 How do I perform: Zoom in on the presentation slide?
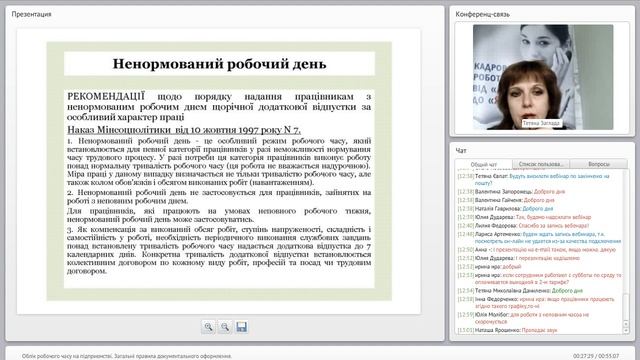point(208,327)
